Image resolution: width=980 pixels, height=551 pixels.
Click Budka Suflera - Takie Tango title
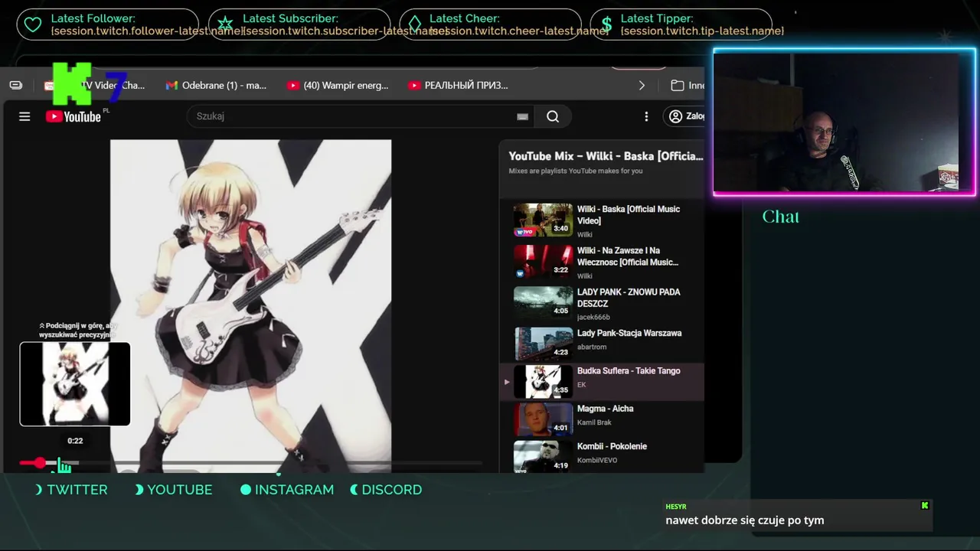629,370
